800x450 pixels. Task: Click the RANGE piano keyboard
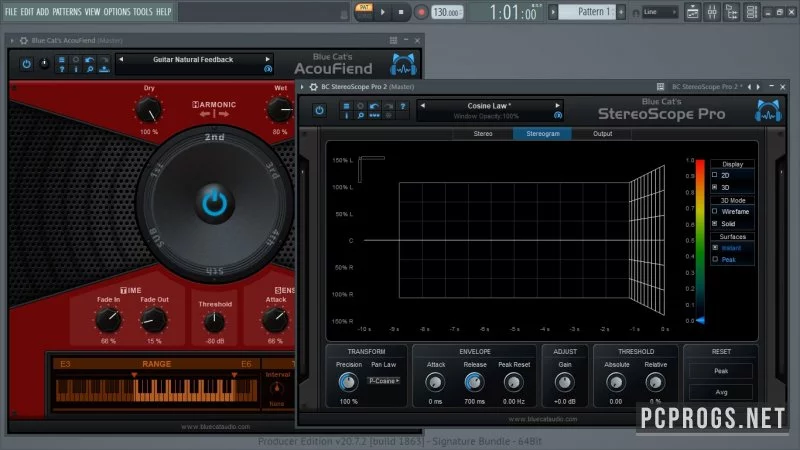pos(156,391)
